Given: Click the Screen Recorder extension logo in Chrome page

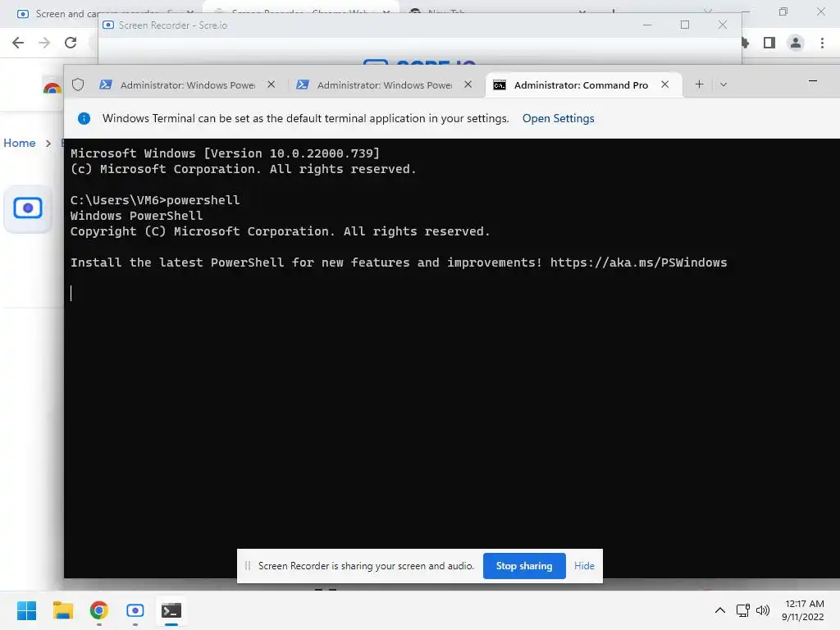Looking at the screenshot, I should coord(28,208).
